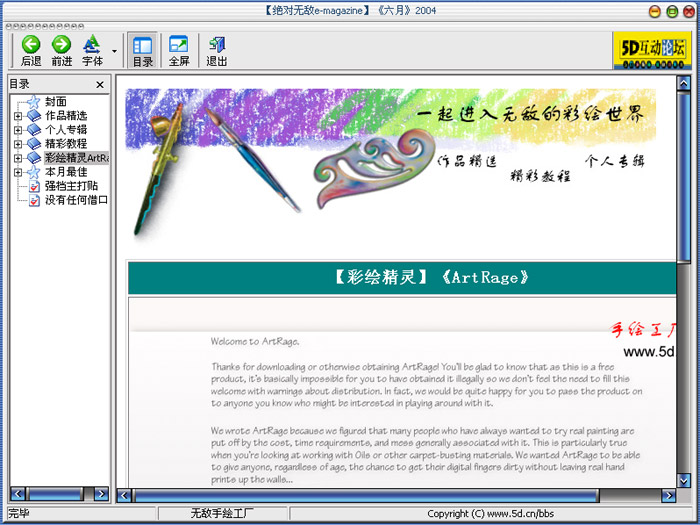Expand the 彩绘精灵ArtRage tree node
This screenshot has height=525, width=700.
click(17, 158)
